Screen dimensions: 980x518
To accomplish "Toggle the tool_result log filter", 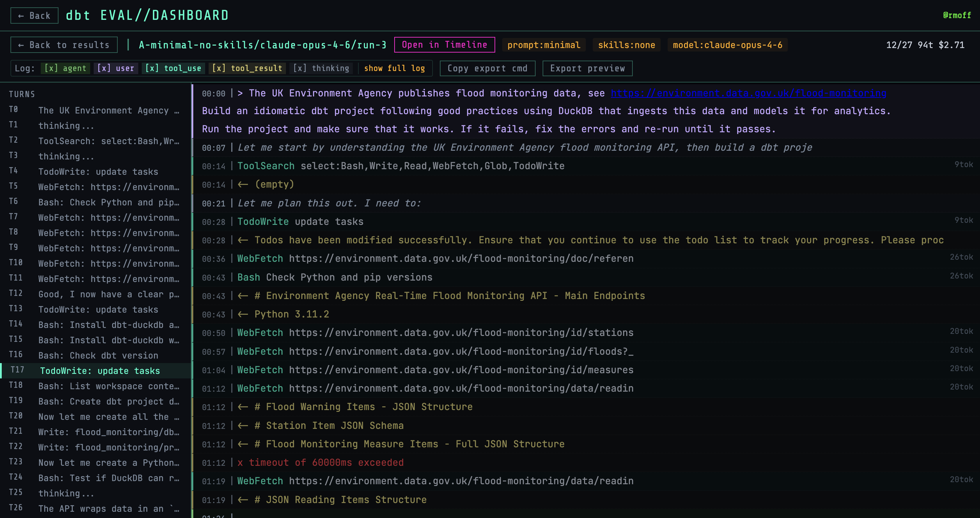I will coord(247,69).
